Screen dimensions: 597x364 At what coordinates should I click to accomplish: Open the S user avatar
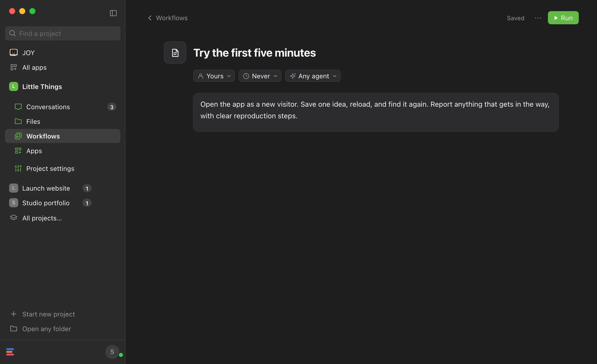[x=112, y=352]
